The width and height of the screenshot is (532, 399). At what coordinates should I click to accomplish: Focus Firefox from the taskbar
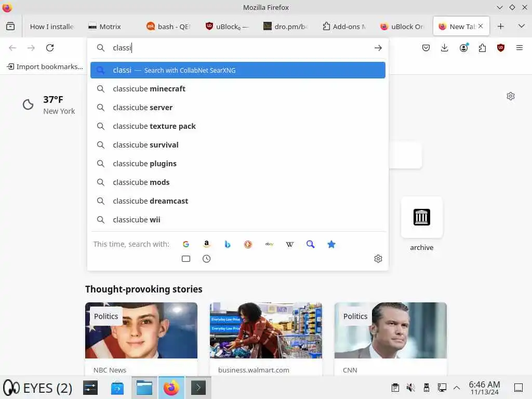point(171,388)
